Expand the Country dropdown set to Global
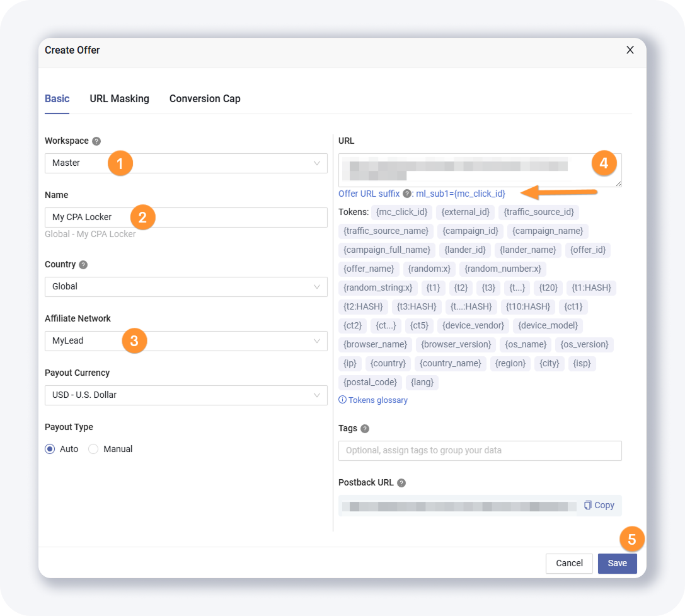The height and width of the screenshot is (616, 685). tap(186, 287)
